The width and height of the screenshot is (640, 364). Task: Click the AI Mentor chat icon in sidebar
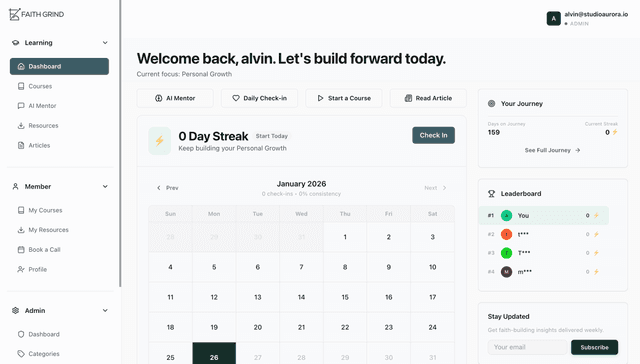point(21,106)
